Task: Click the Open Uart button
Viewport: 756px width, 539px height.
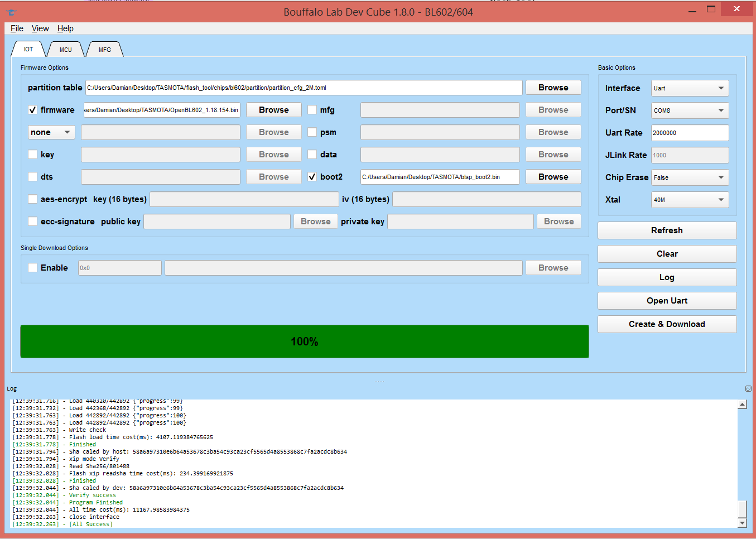Action: coord(667,301)
